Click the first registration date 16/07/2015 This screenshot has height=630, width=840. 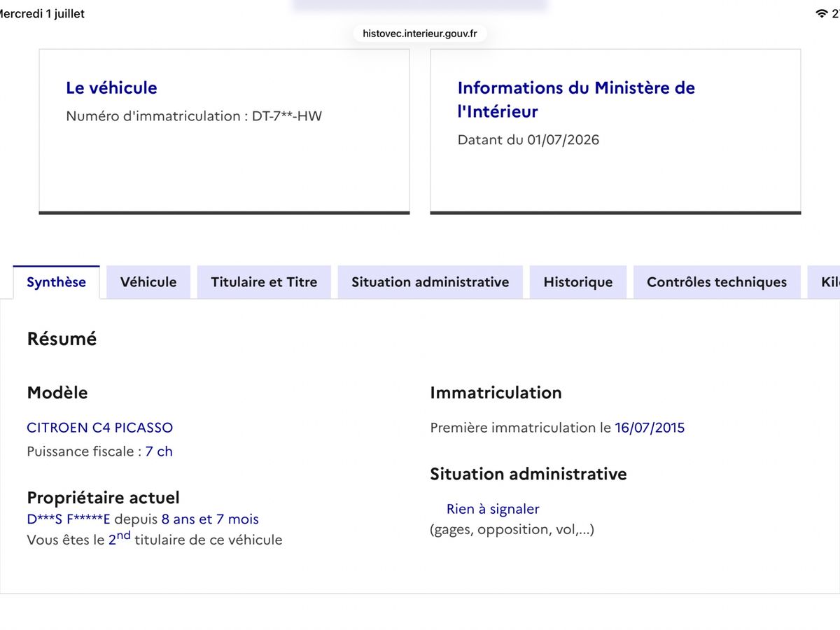(650, 428)
